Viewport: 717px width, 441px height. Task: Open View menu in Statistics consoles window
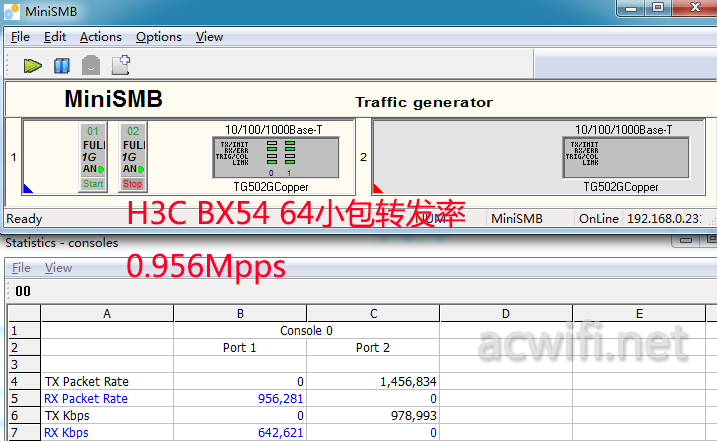(x=59, y=268)
